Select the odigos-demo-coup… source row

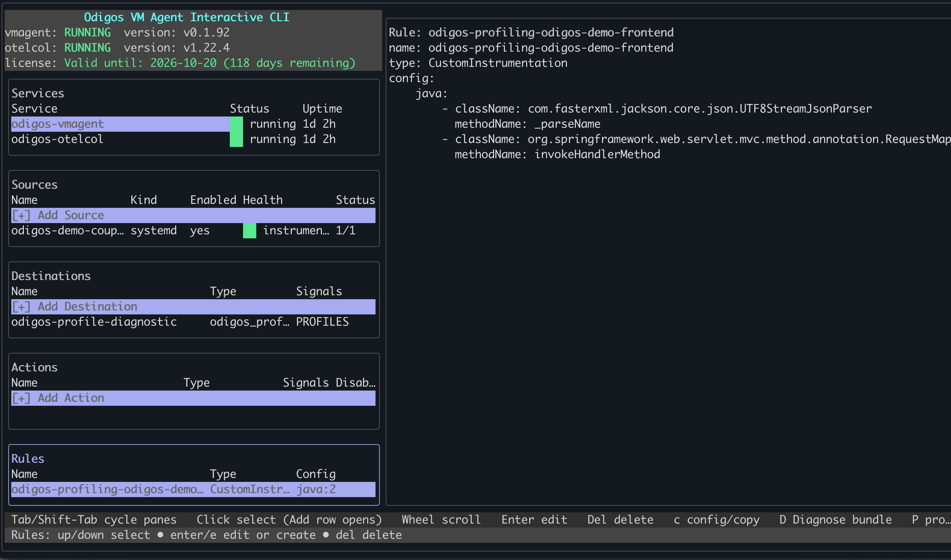[x=193, y=231]
